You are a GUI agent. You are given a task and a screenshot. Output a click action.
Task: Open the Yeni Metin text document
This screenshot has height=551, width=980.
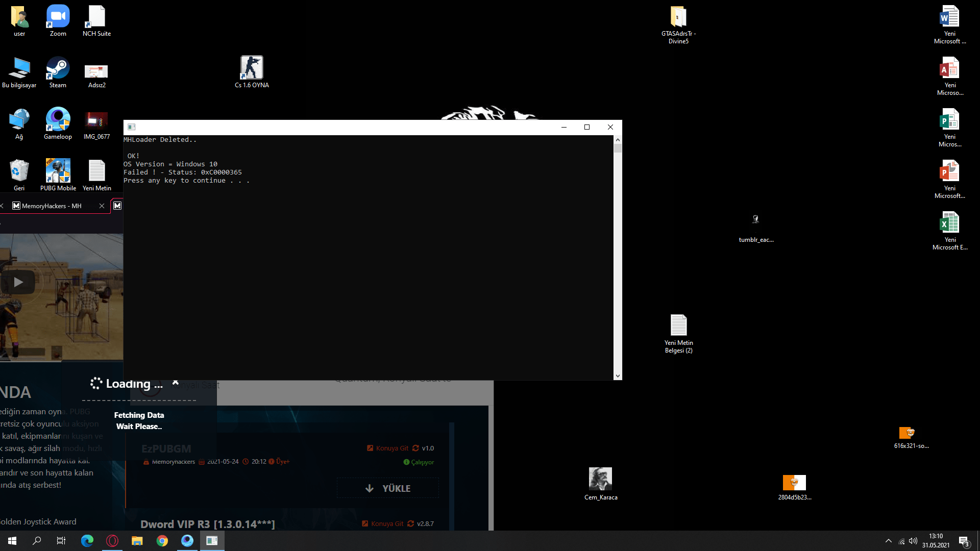click(96, 176)
